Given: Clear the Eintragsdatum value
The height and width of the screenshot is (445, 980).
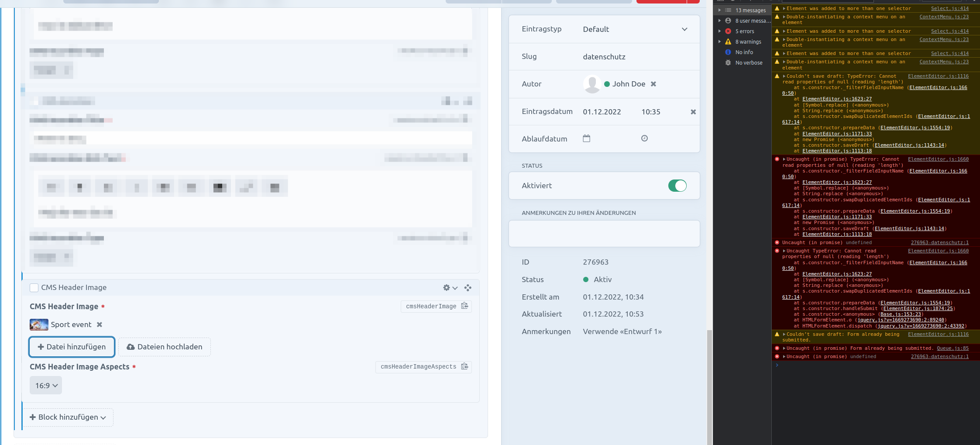Looking at the screenshot, I should [x=693, y=112].
